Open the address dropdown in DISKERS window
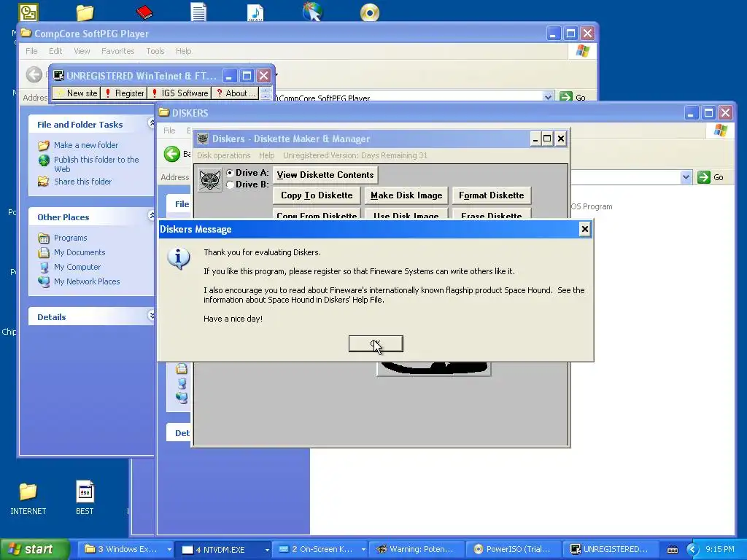The image size is (747, 560). pos(686,177)
